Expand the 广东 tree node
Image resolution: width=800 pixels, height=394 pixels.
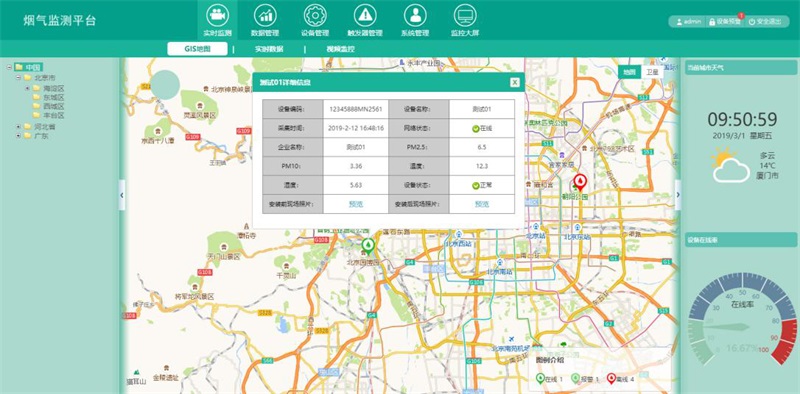(18, 136)
